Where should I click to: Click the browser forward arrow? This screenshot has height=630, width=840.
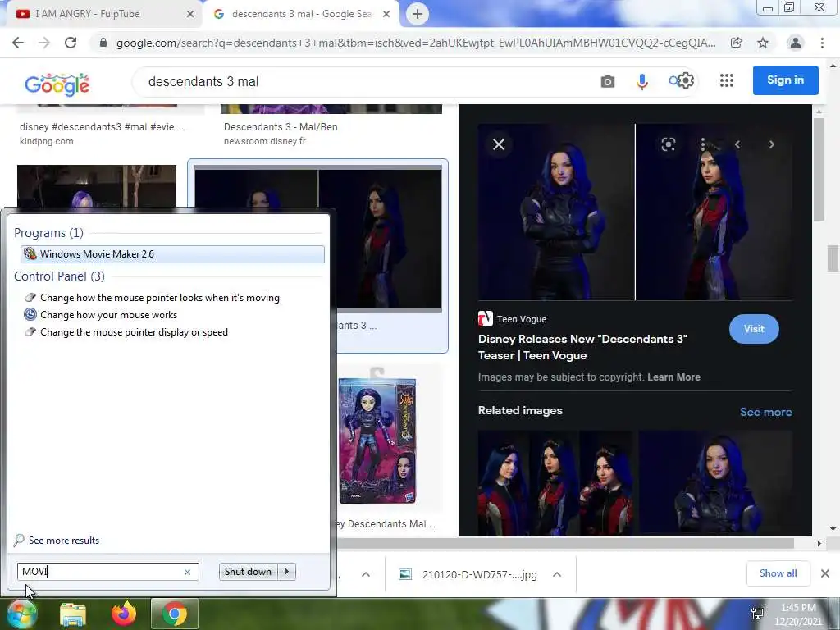pyautogui.click(x=44, y=43)
